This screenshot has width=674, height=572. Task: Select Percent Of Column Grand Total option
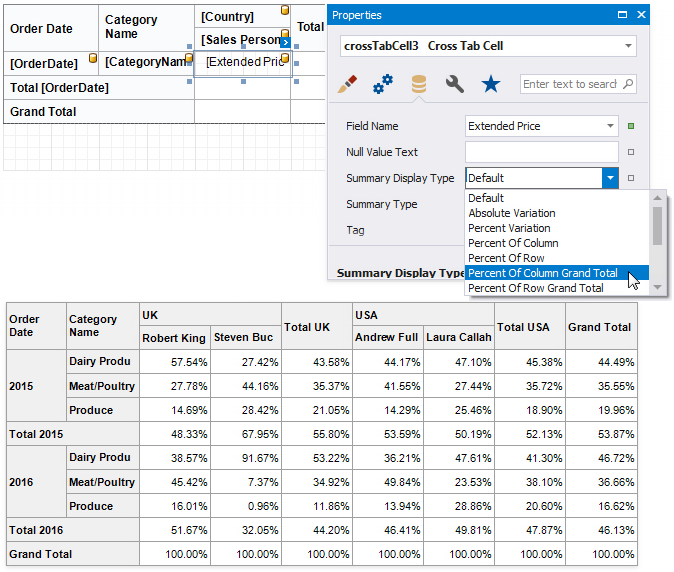coord(542,273)
